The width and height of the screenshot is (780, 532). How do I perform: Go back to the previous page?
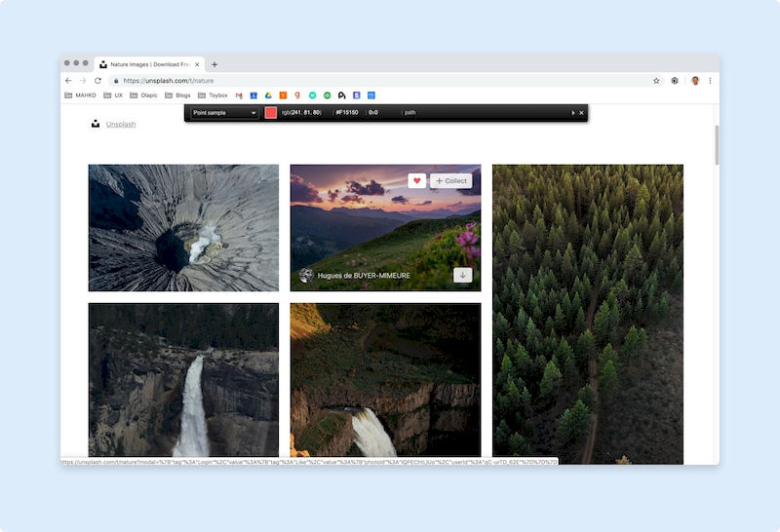pyautogui.click(x=68, y=81)
